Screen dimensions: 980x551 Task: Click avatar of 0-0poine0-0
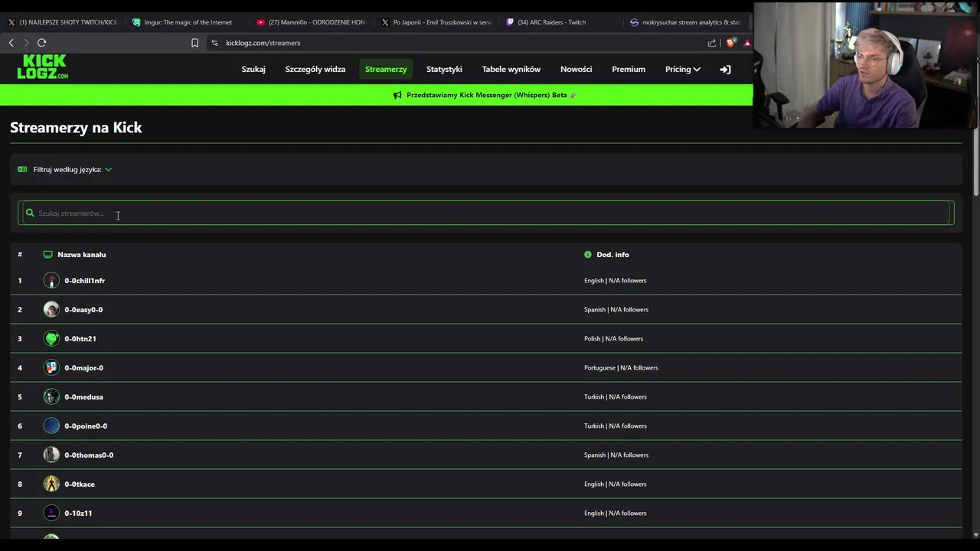pyautogui.click(x=51, y=425)
